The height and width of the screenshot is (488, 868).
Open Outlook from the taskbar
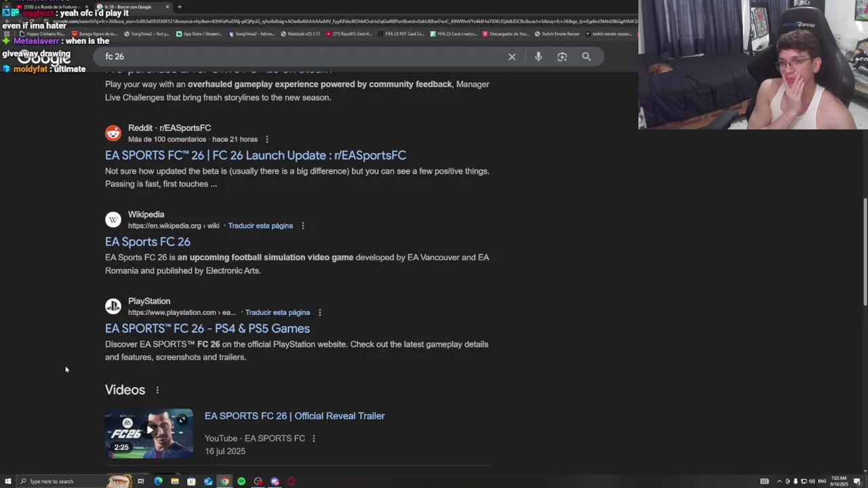(x=208, y=481)
